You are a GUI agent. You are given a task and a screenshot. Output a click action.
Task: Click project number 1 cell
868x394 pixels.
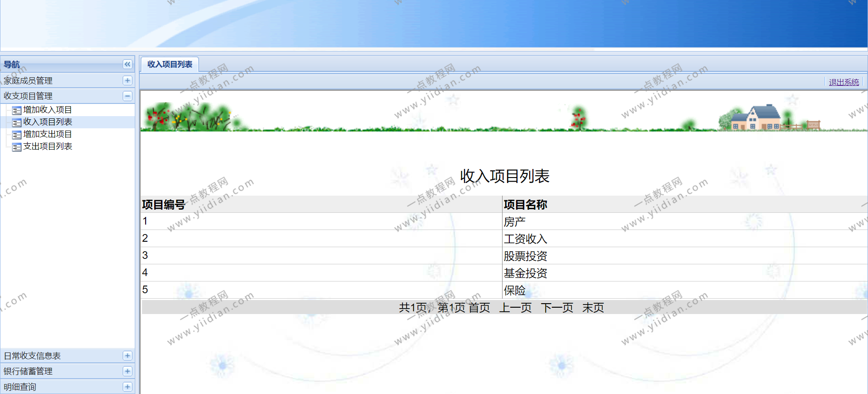point(322,221)
